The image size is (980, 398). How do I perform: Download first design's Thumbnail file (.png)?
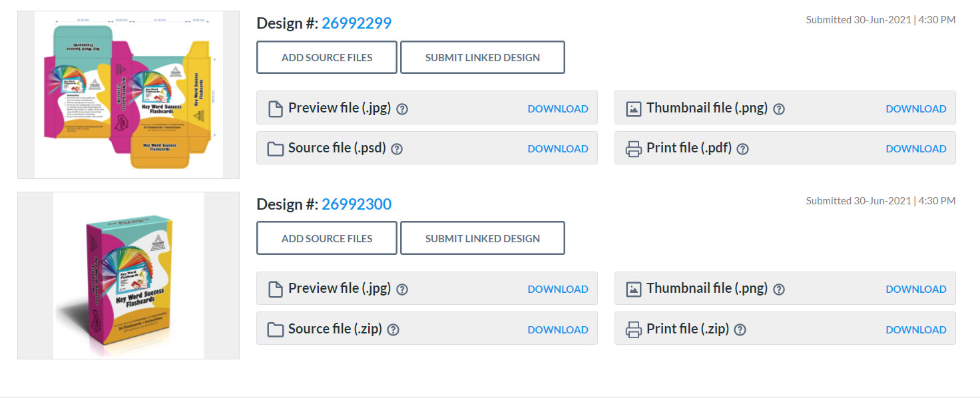coord(915,109)
